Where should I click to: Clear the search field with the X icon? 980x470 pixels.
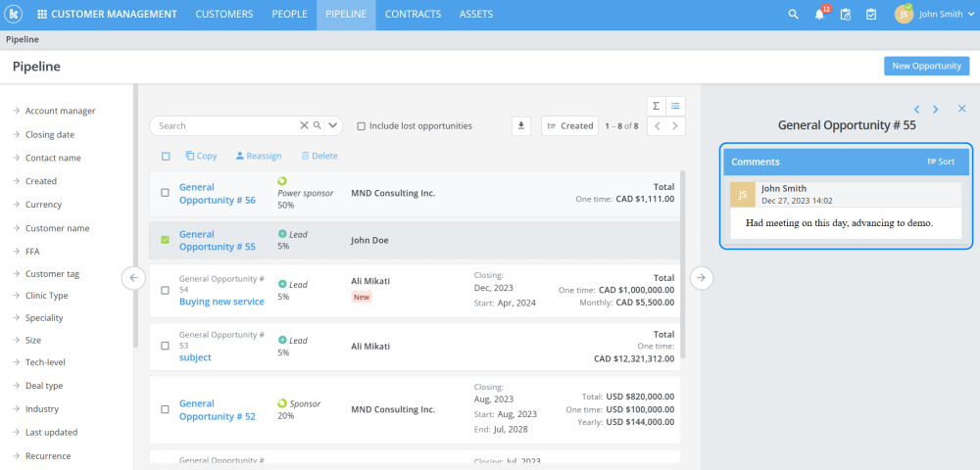coord(305,125)
